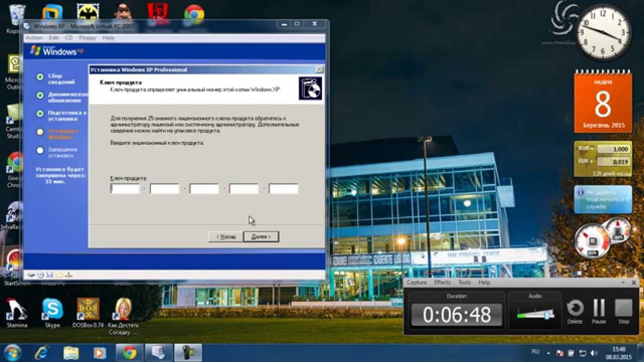Image resolution: width=644 pixels, height=362 pixels.
Task: Open the recorder's Help menu
Action: click(x=484, y=283)
